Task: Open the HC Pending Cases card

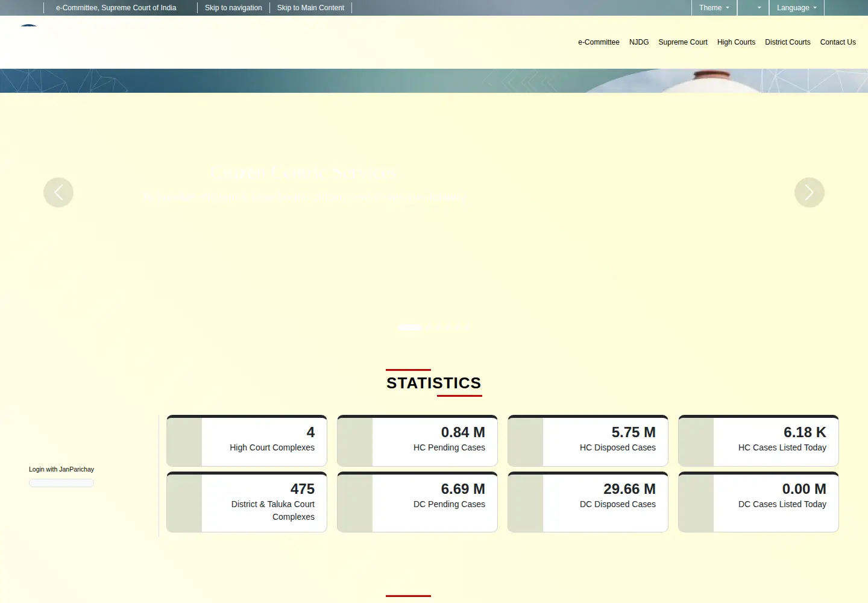Action: click(x=417, y=441)
